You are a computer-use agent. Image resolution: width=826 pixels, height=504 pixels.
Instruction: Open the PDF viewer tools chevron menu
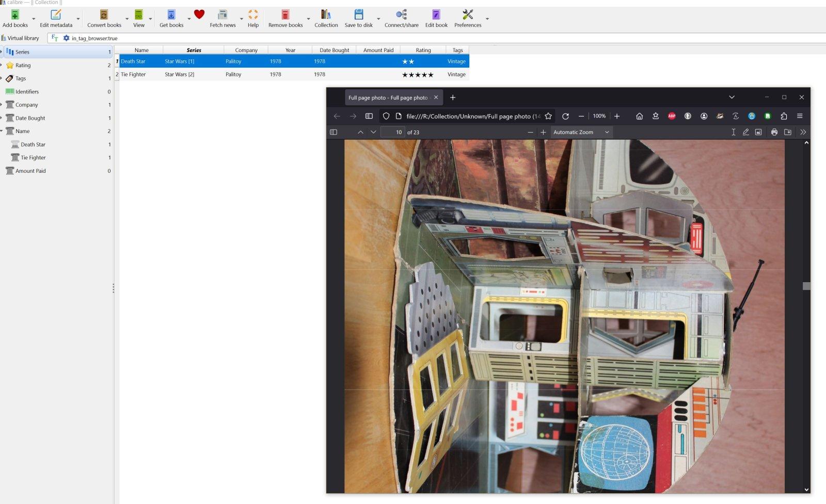[803, 132]
